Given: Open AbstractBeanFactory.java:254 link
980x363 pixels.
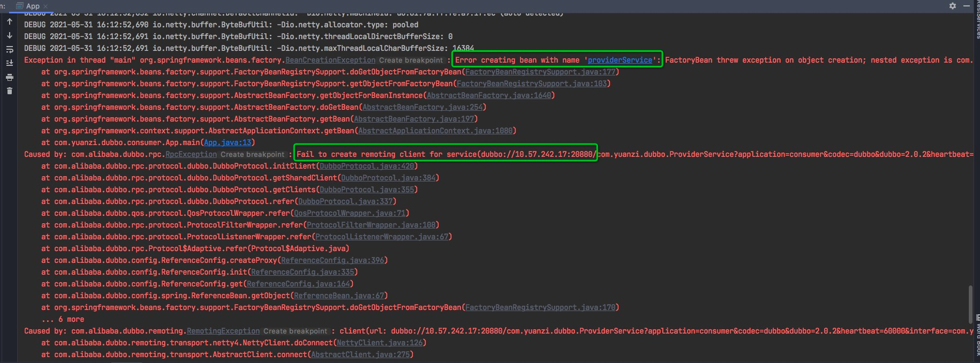Looking at the screenshot, I should click(x=423, y=107).
